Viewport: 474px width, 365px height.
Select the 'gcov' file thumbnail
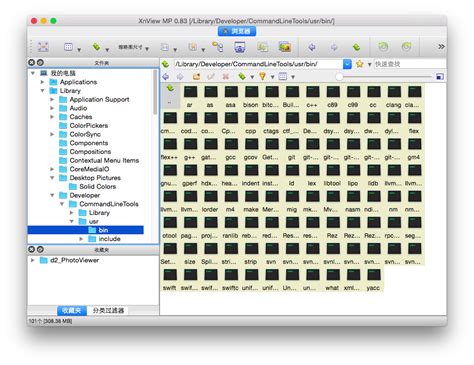[x=251, y=149]
